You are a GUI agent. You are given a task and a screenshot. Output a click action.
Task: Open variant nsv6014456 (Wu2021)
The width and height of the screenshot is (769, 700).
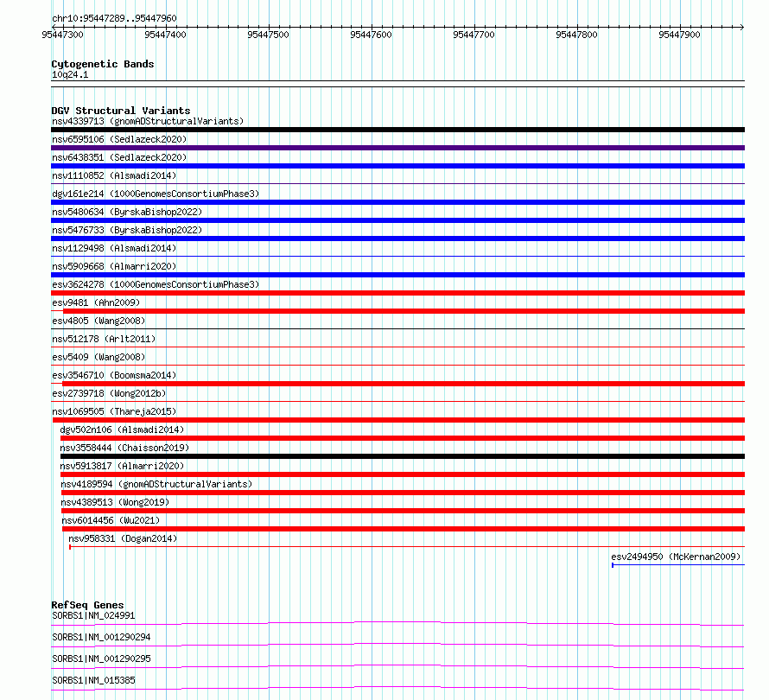click(111, 520)
